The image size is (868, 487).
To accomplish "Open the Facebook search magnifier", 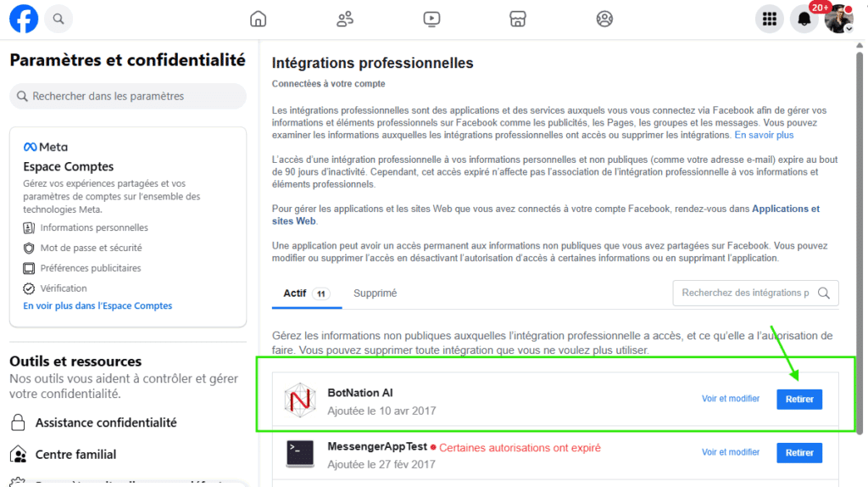I will coord(58,19).
